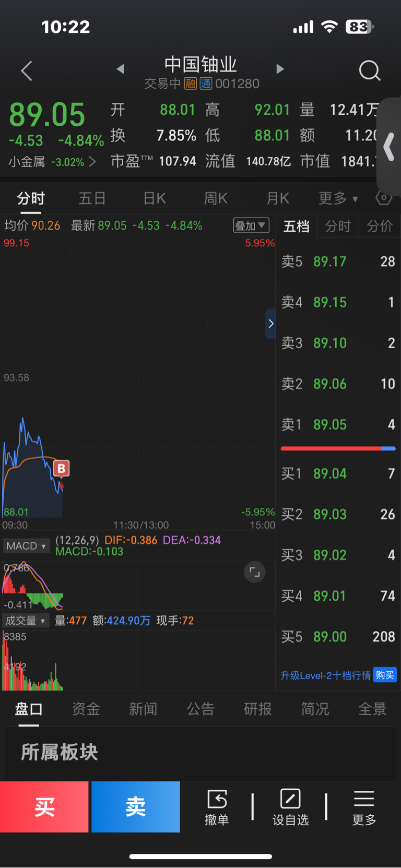The width and height of the screenshot is (401, 868).
Task: Select the 卖3 89.10 ask row
Action: point(338,343)
